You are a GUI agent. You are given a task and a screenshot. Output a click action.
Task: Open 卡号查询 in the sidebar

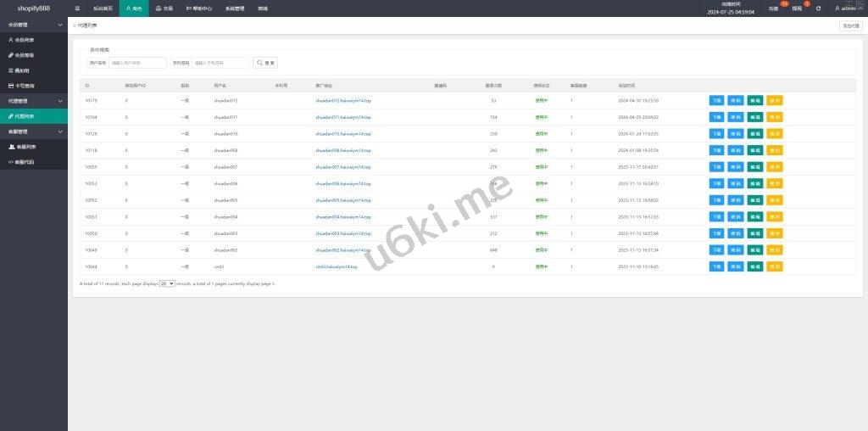point(25,86)
